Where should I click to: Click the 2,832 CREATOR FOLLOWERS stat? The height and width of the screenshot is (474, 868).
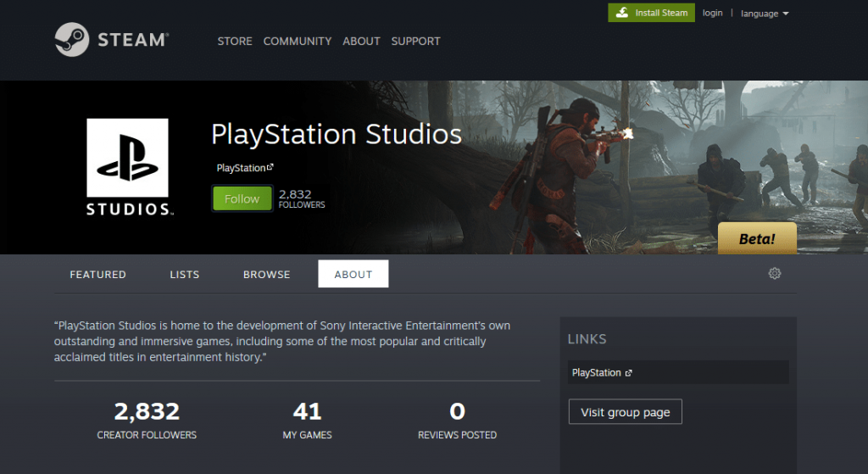click(147, 420)
